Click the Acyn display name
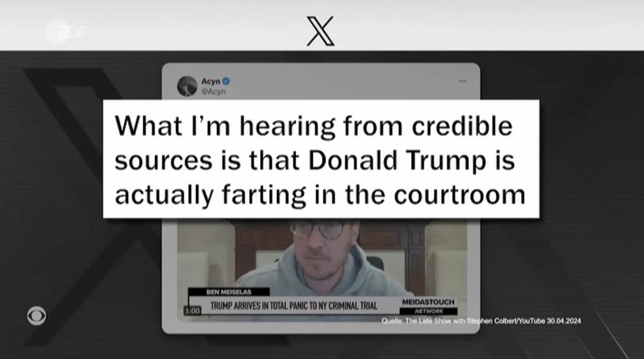The width and height of the screenshot is (644, 359). 211,81
